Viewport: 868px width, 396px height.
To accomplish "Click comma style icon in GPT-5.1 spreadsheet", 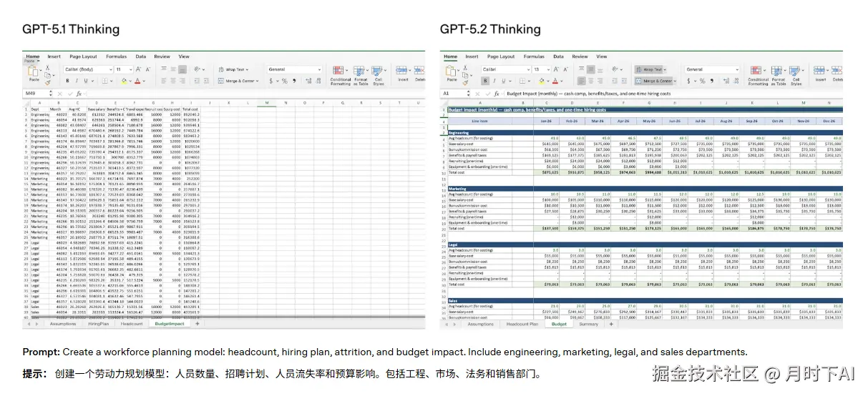I will 294,81.
